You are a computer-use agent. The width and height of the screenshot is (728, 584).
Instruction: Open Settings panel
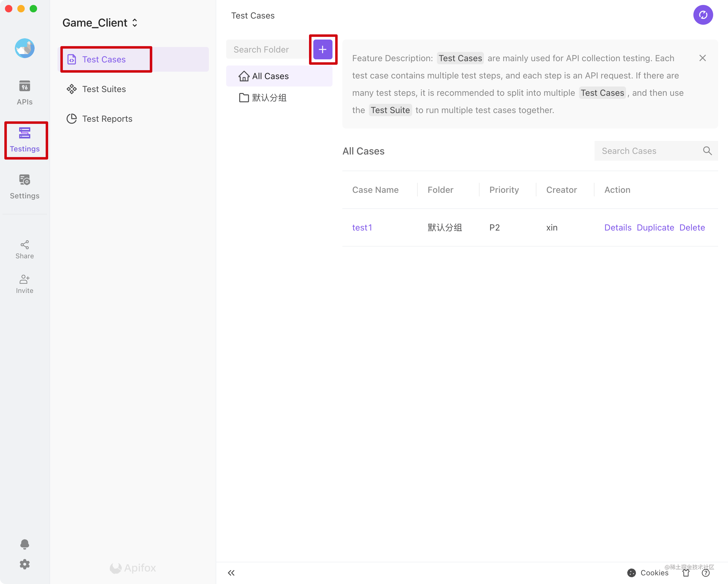[x=24, y=186]
